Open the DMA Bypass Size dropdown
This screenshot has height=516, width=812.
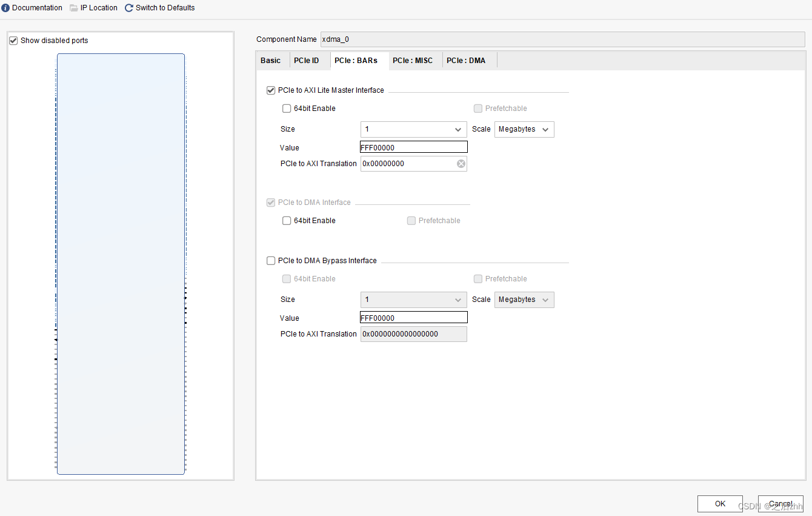414,300
